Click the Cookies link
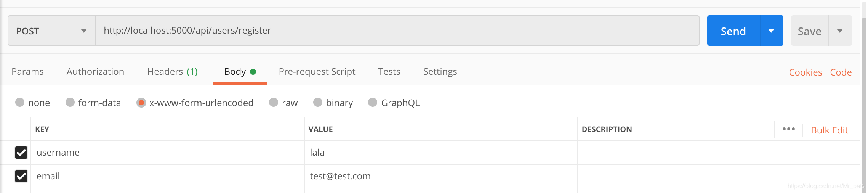Screen dimensions: 868x193 [x=805, y=72]
